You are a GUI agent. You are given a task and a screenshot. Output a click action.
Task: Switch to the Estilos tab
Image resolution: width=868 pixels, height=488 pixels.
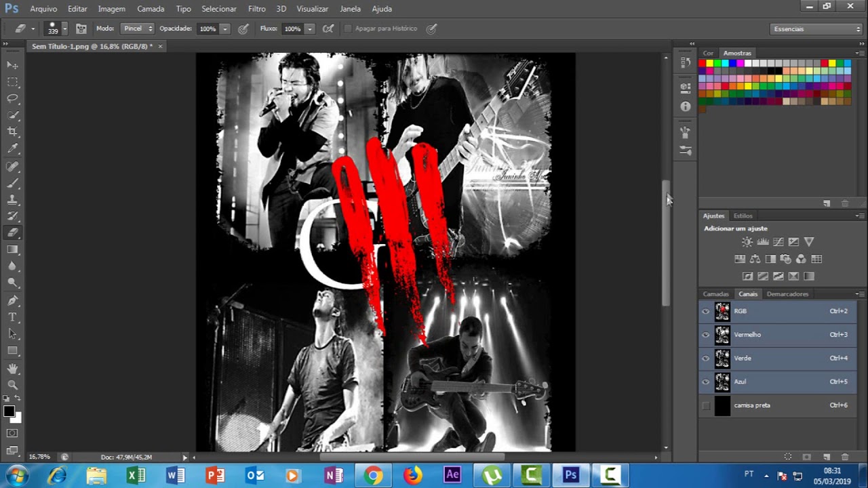tap(743, 216)
